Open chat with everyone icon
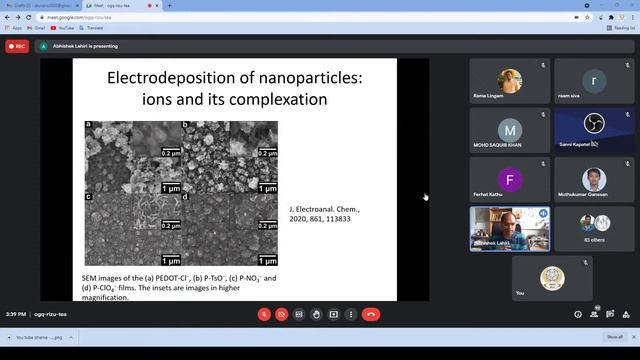Image resolution: width=640 pixels, height=360 pixels. point(610,314)
